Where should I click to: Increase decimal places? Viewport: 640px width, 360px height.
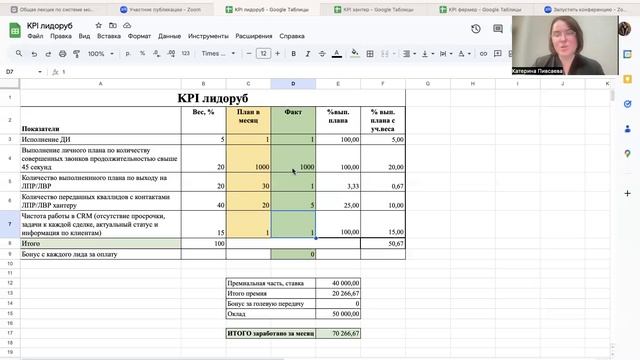click(x=171, y=53)
